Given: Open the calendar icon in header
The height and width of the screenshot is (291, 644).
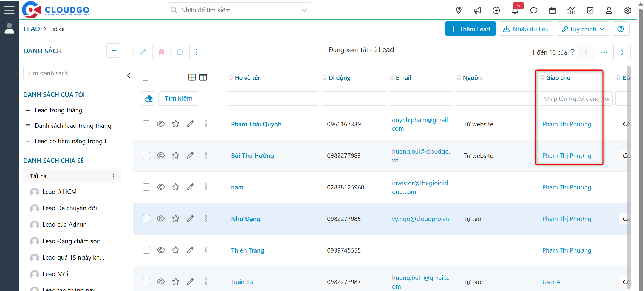Looking at the screenshot, I should (x=552, y=10).
